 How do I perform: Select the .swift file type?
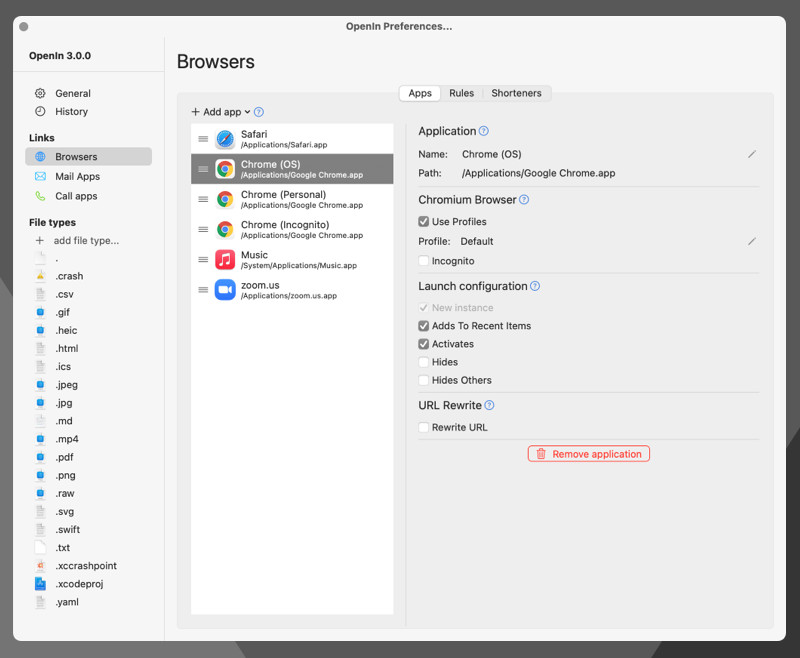pyautogui.click(x=68, y=529)
